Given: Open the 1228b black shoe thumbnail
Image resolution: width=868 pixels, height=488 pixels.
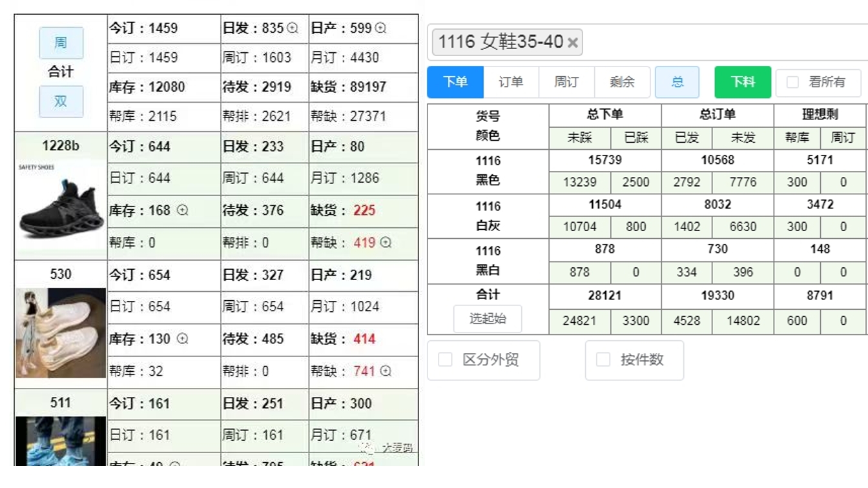Looking at the screenshot, I should click(61, 205).
